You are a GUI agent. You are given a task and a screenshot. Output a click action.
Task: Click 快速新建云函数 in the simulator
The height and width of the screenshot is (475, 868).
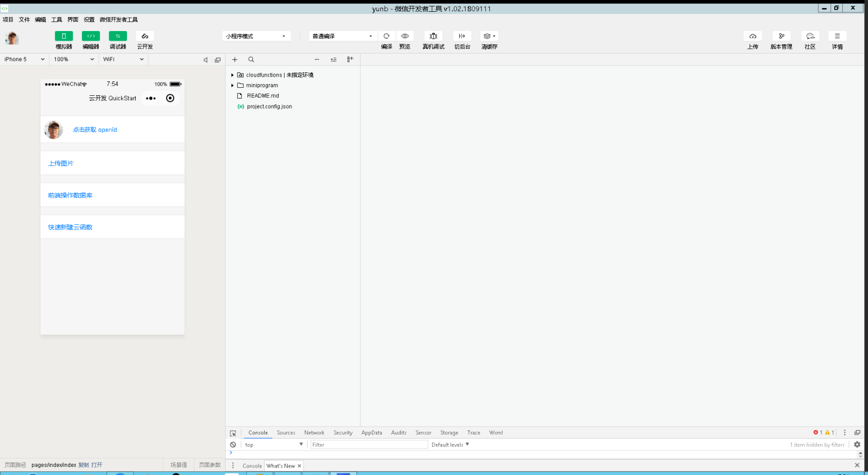coord(70,227)
